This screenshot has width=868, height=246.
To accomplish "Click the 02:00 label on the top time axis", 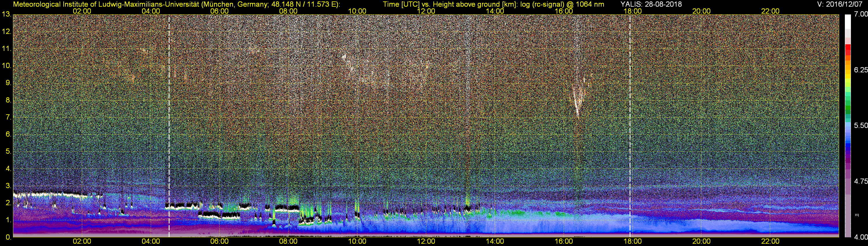I will point(82,11).
